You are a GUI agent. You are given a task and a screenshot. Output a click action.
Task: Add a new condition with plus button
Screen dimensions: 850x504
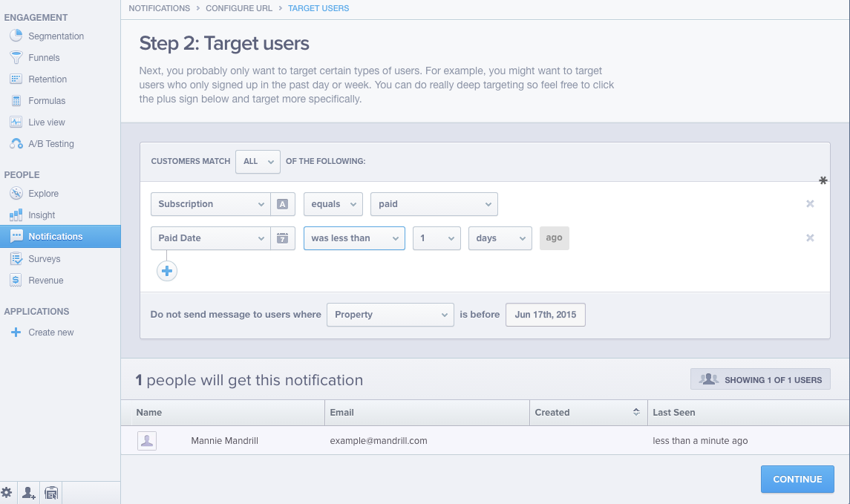[x=167, y=271]
